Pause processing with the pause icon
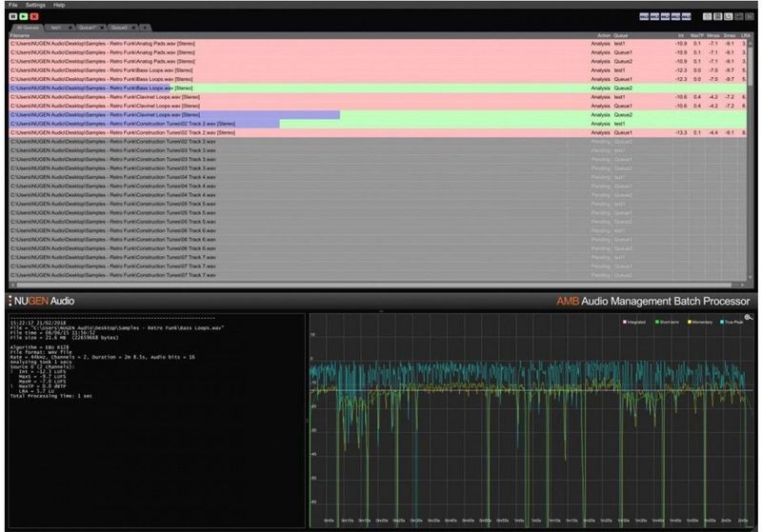The height and width of the screenshot is (532, 762). coord(13,16)
